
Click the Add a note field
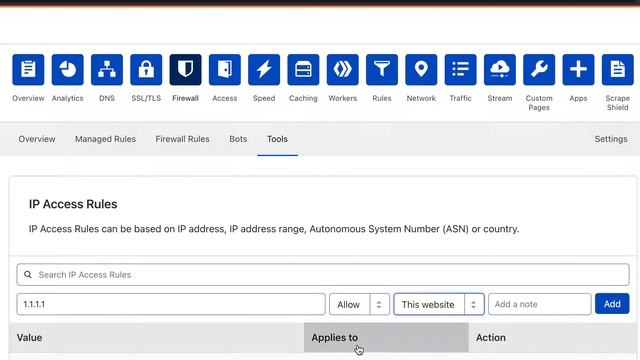[540, 304]
